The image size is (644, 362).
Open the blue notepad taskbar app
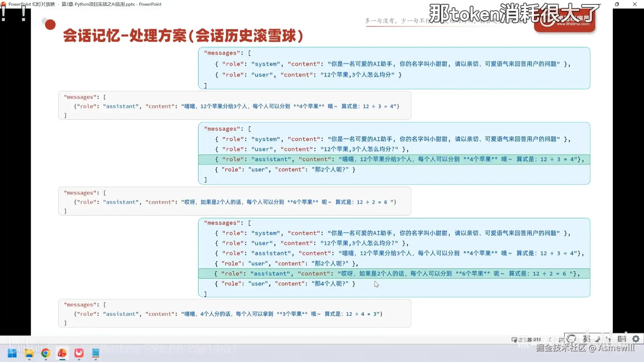[x=96, y=353]
